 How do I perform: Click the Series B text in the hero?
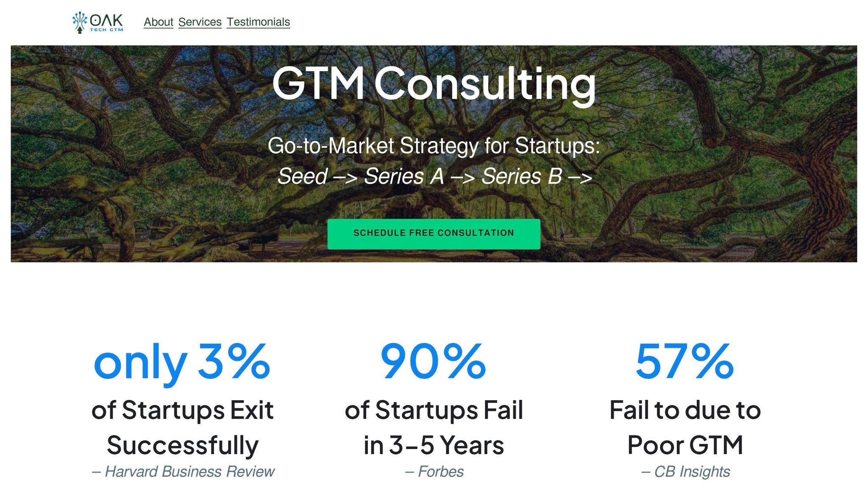click(522, 176)
